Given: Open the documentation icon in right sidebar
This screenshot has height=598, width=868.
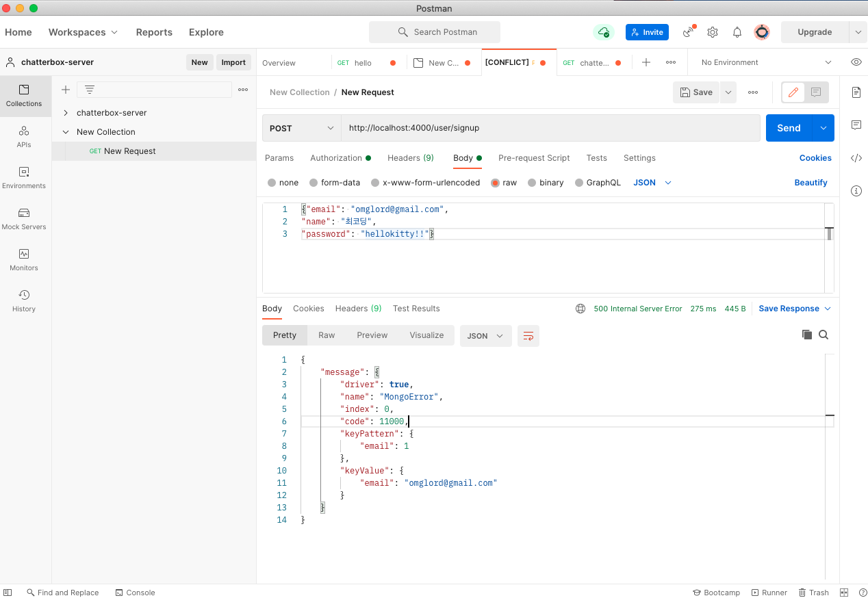Looking at the screenshot, I should coord(856,92).
